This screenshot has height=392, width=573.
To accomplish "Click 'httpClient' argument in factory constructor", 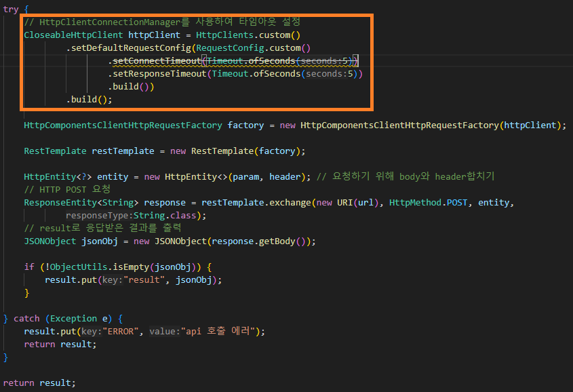I will [x=530, y=125].
